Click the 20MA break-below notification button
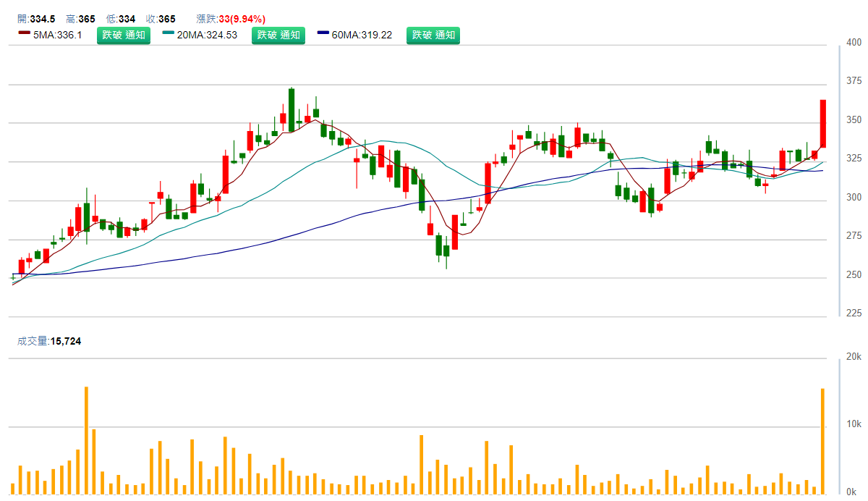Viewport: 868px width, 501px height. (x=278, y=35)
